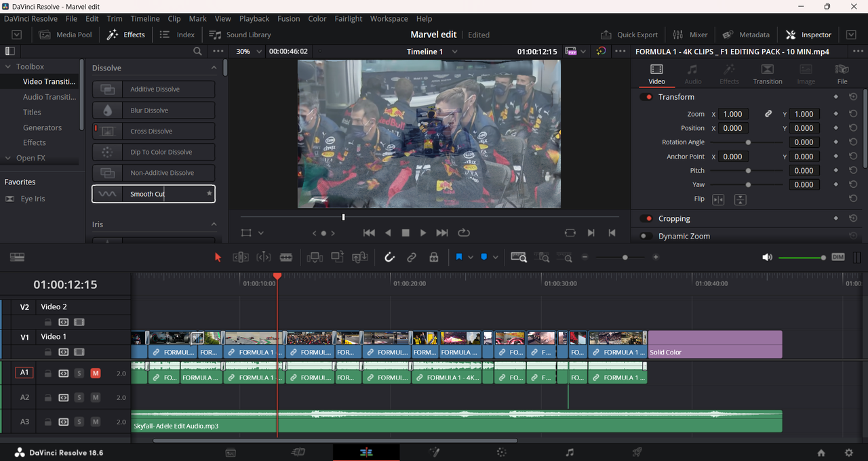Search the effects library magnifier

197,52
